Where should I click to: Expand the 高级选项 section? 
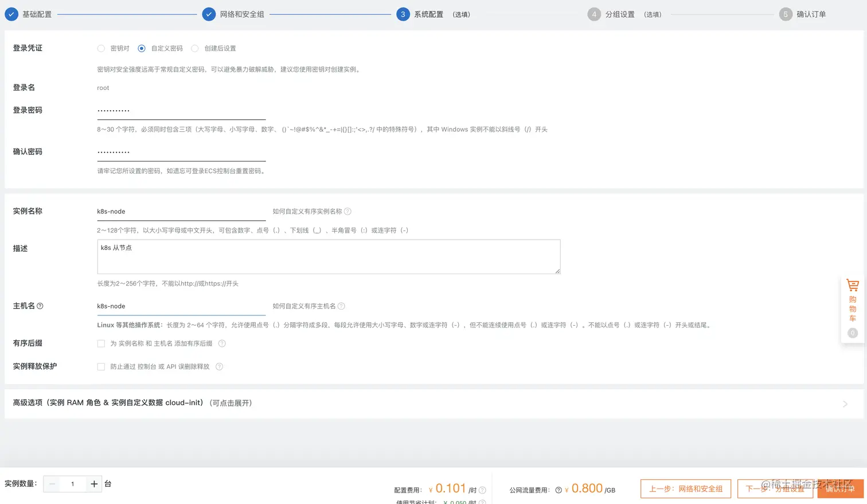click(x=433, y=403)
